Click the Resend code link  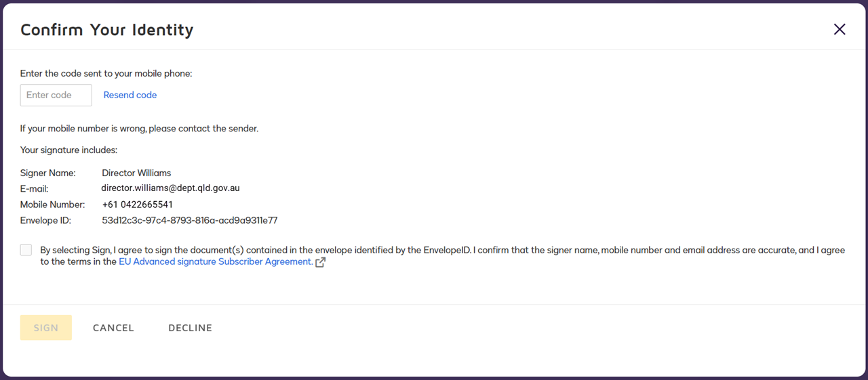point(130,96)
